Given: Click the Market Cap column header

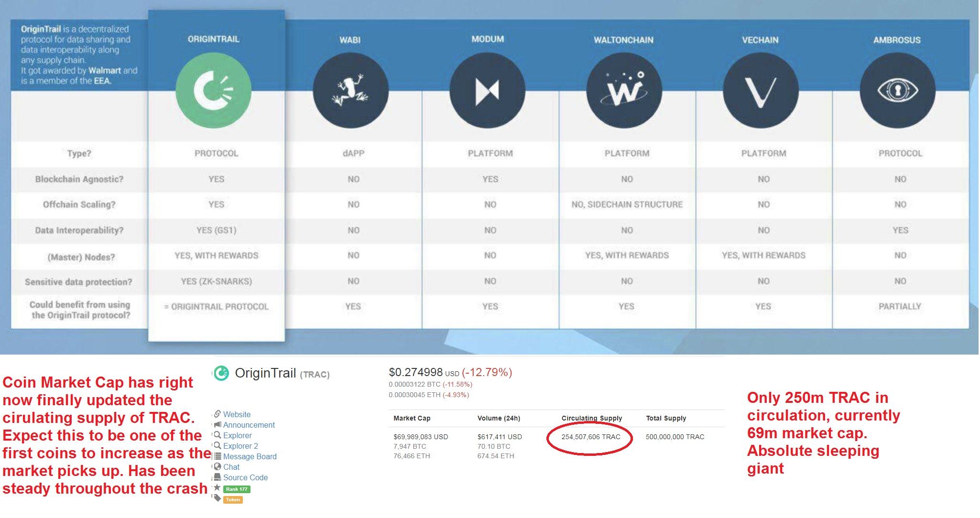Looking at the screenshot, I should pyautogui.click(x=412, y=418).
